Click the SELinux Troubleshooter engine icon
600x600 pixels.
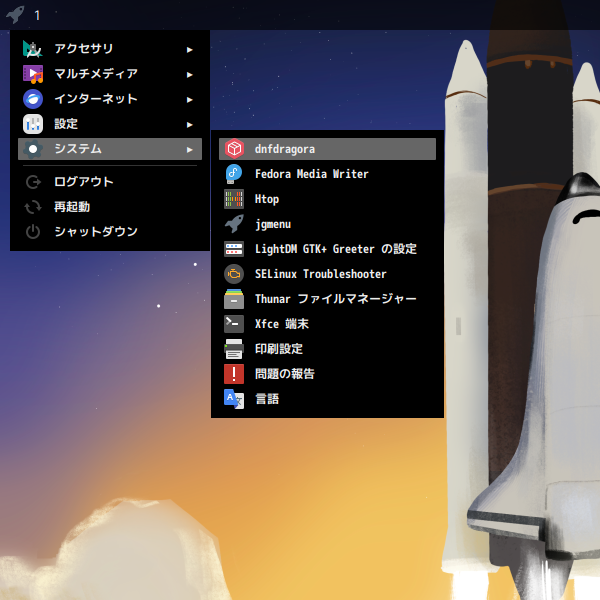[x=234, y=274]
